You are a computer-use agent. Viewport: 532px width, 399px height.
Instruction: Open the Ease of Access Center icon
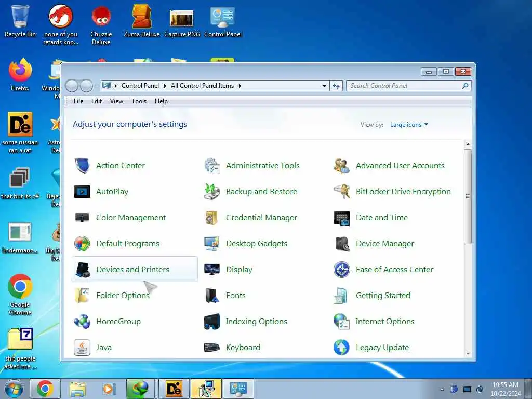342,270
